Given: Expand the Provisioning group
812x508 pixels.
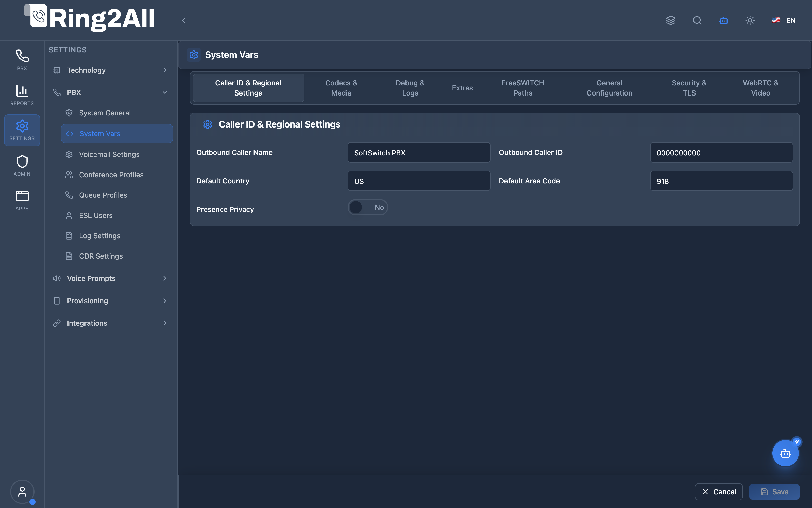Looking at the screenshot, I should [x=110, y=301].
